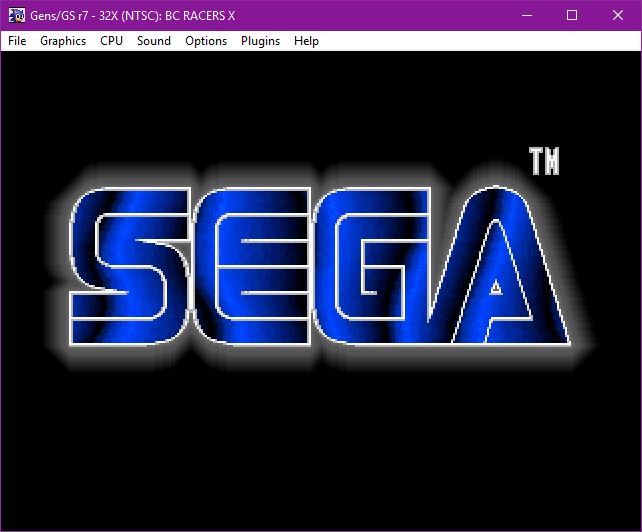
Task: Click the window title 'BC RACERS X'
Action: click(200, 16)
